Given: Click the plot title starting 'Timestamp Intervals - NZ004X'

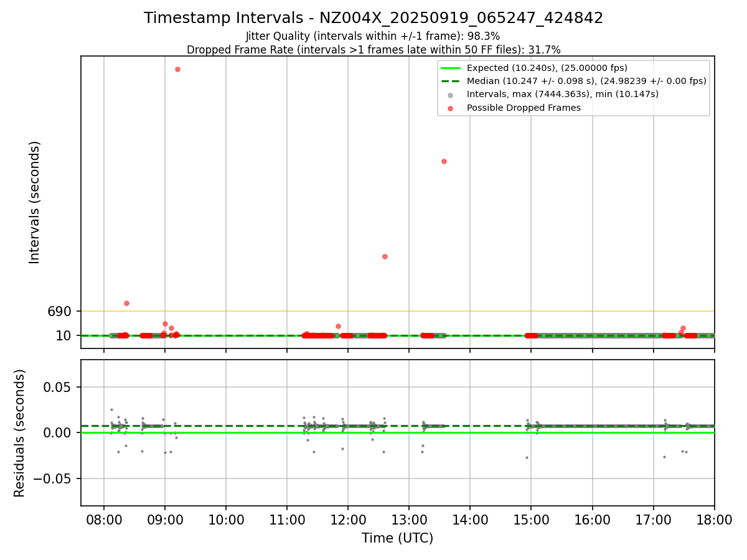Looking at the screenshot, I should [x=374, y=18].
